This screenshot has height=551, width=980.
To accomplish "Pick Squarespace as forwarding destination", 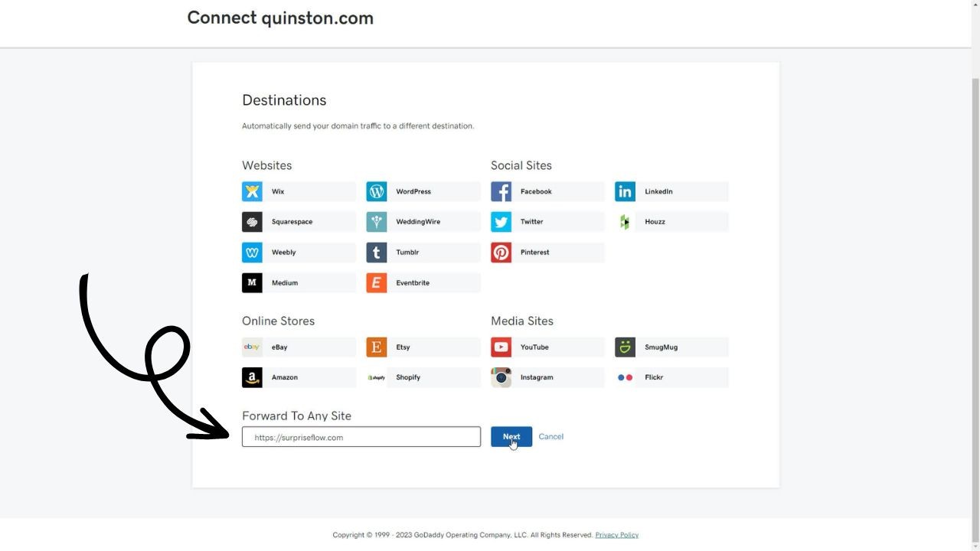I will (x=292, y=222).
